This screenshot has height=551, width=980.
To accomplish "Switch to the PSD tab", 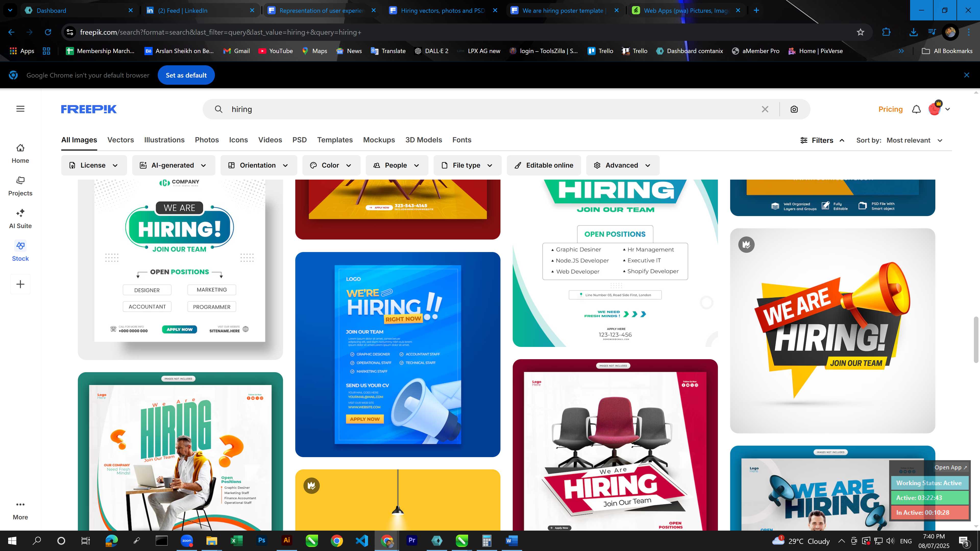I will 299,140.
